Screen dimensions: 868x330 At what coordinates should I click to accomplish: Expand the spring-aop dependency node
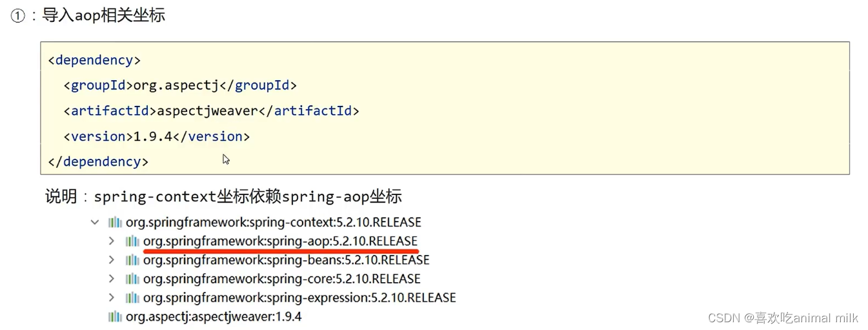click(112, 241)
